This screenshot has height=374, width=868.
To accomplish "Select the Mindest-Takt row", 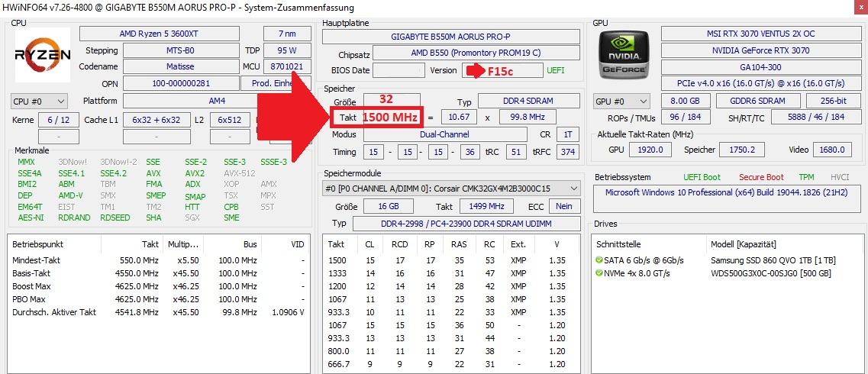I will (x=159, y=260).
